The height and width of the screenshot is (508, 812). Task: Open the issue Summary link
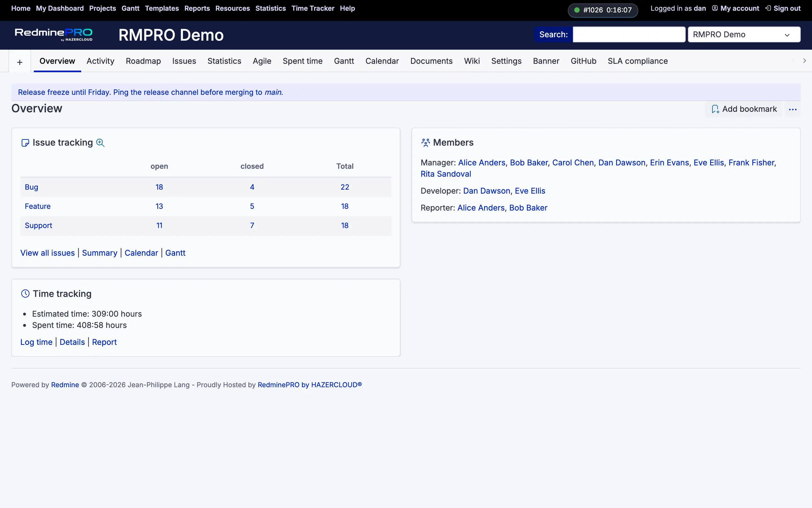(x=100, y=253)
